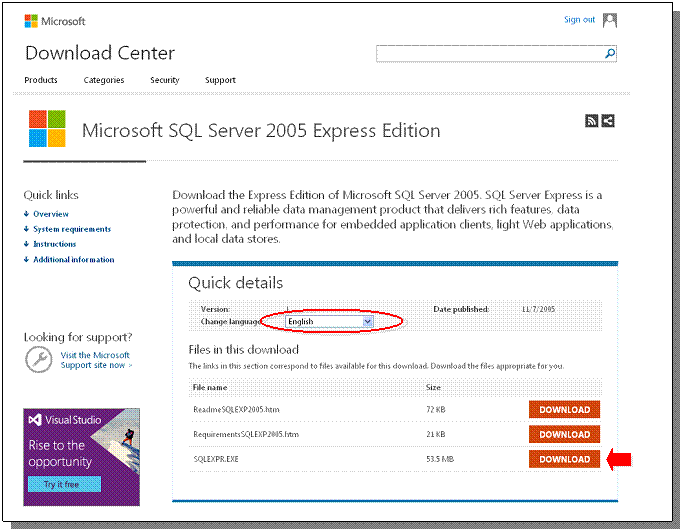Click Try it free button in ad
This screenshot has width=682, height=531.
coord(64,484)
